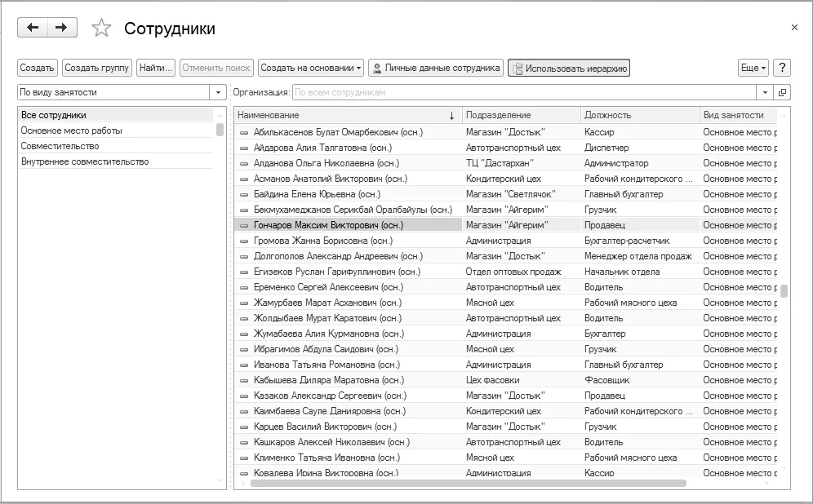Click row icon of Алданова Ольга Николаевна
Viewport: 813px width, 504px height.
tap(244, 164)
